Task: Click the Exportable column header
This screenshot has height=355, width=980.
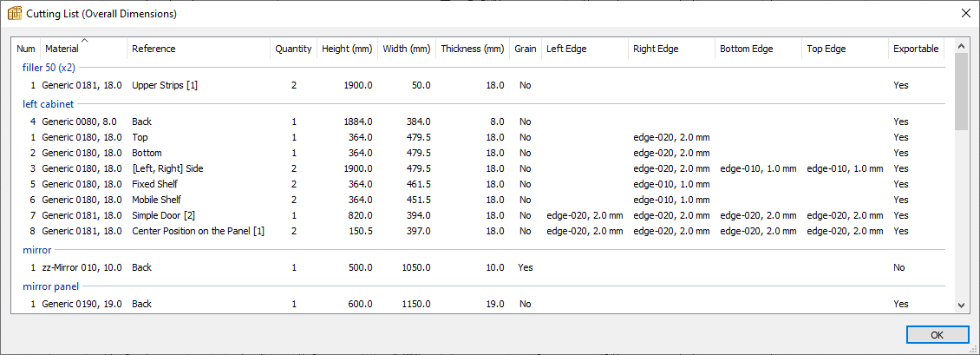Action: (915, 49)
